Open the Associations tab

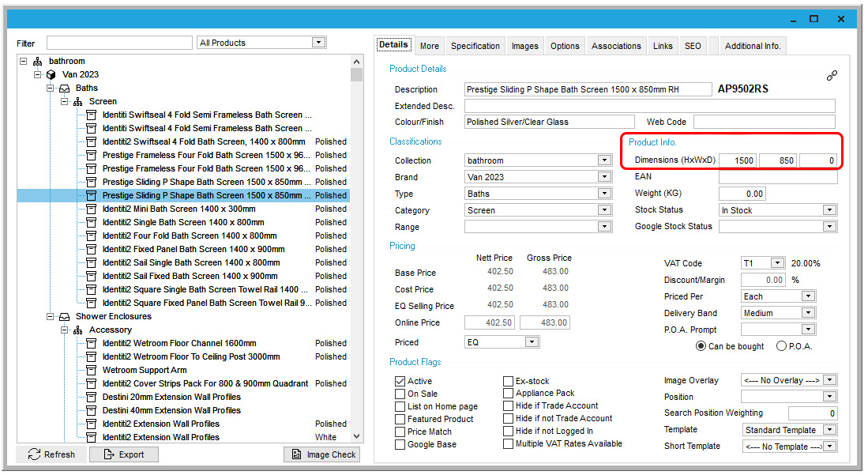[616, 46]
